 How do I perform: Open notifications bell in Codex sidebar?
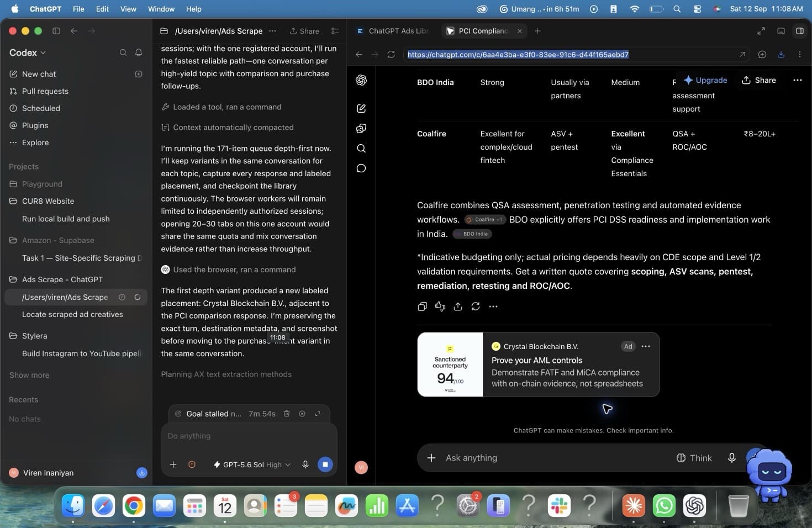pos(139,52)
